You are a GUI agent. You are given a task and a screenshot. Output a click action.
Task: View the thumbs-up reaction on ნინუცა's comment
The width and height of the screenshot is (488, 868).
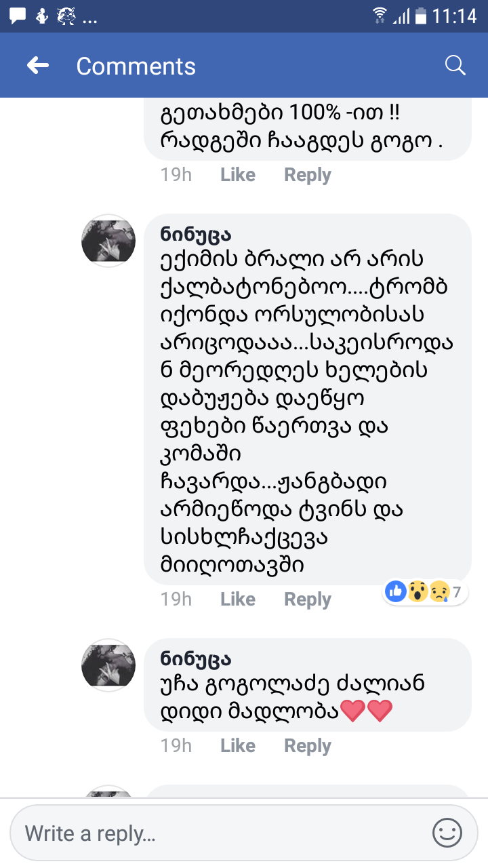tap(395, 591)
